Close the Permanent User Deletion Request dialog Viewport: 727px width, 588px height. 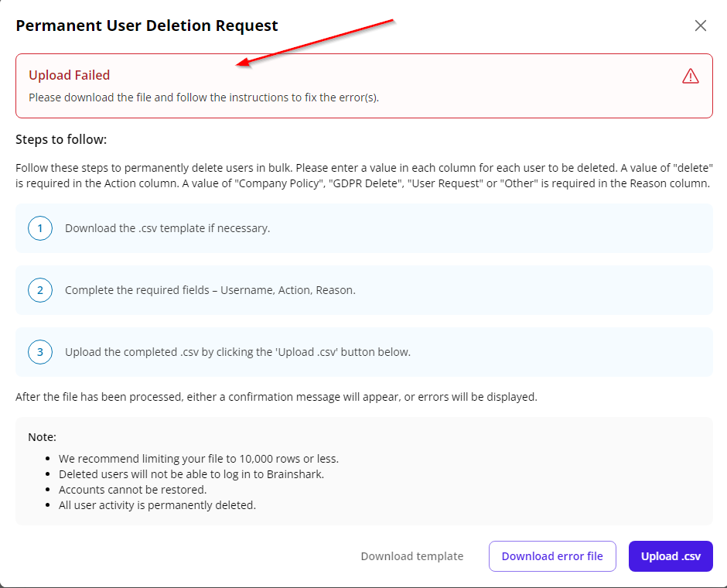coord(700,26)
